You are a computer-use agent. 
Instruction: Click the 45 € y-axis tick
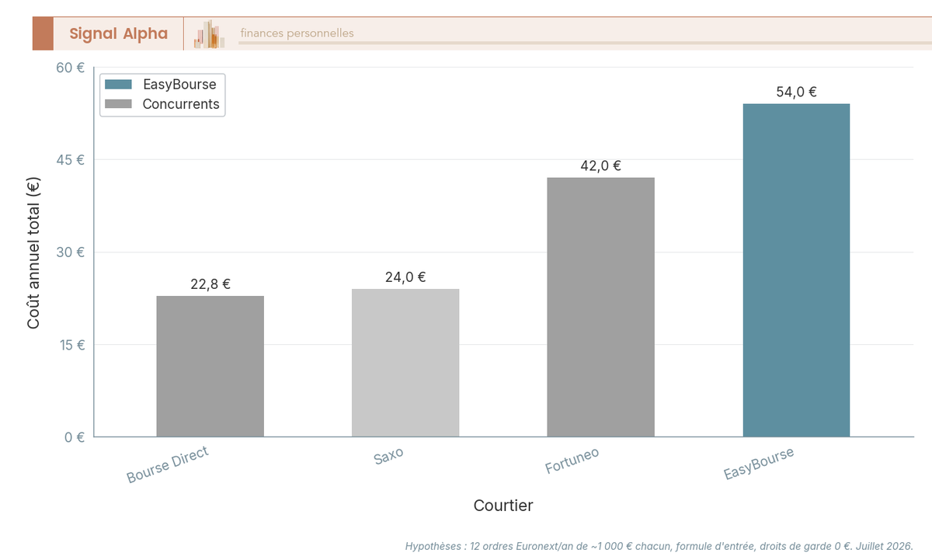coord(71,160)
